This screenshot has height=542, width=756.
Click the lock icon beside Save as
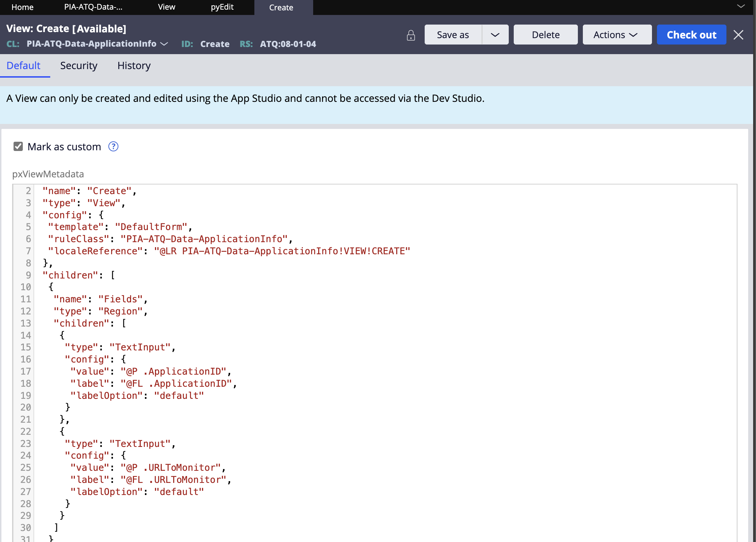point(411,35)
